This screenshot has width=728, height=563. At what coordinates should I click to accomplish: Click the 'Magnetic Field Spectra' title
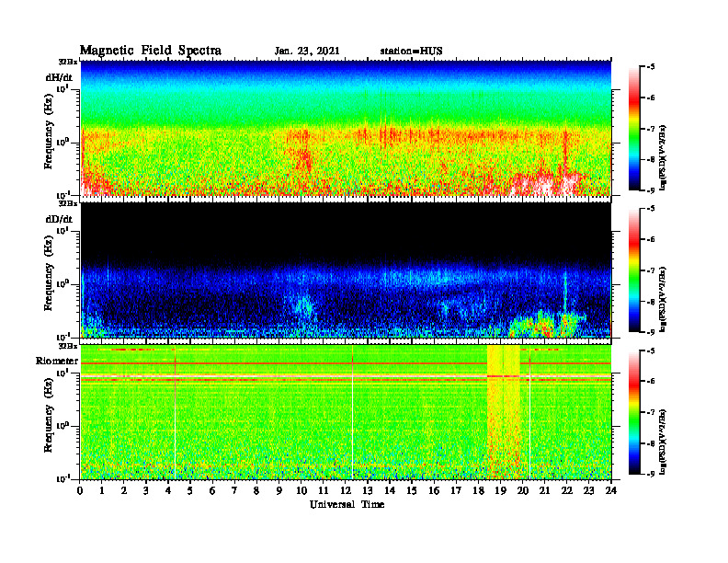click(x=151, y=51)
